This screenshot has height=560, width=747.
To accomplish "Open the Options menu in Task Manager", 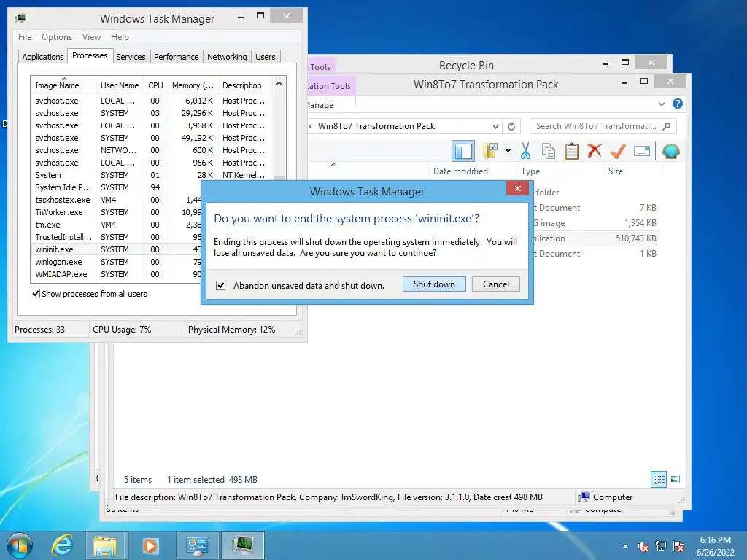I will [57, 37].
